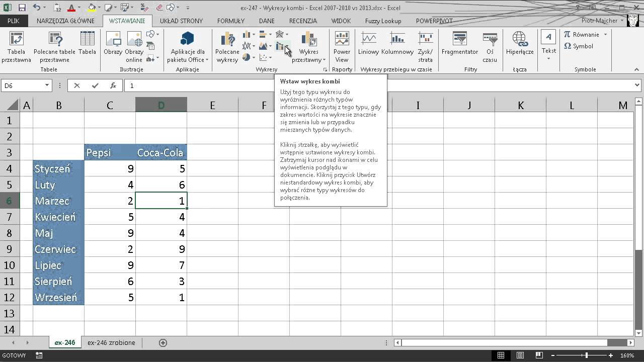Screen dimensions: 644x362
Task: Open Piotr Majcher account dropdown
Action: pyautogui.click(x=602, y=21)
